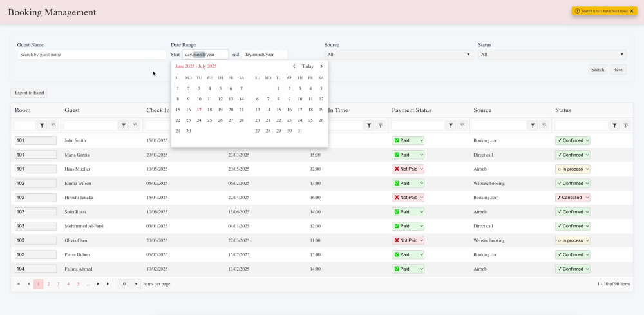The height and width of the screenshot is (315, 644).
Task: Edit room number for Pierre Dubois
Action: pos(35,254)
